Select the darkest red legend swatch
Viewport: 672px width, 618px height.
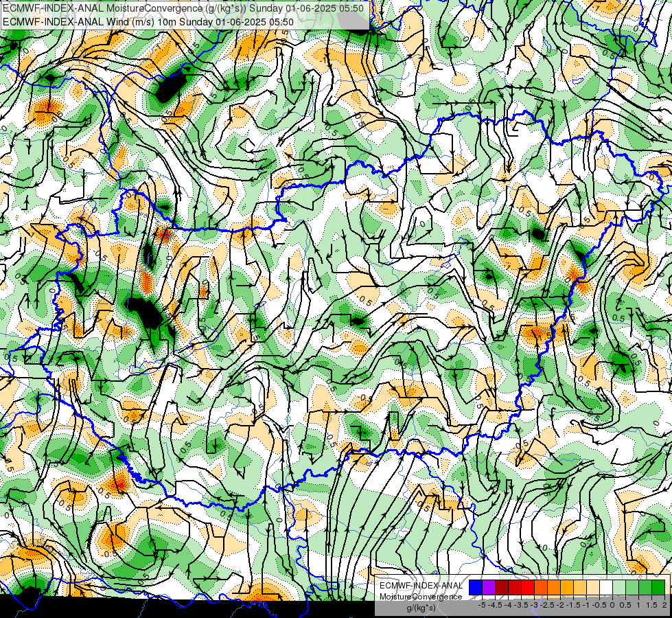pos(502,588)
